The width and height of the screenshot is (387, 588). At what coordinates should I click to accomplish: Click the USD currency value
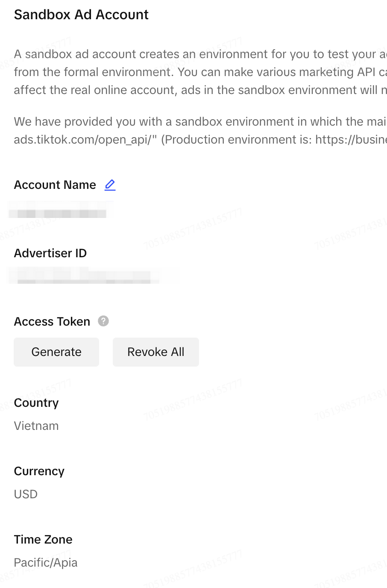(x=26, y=494)
